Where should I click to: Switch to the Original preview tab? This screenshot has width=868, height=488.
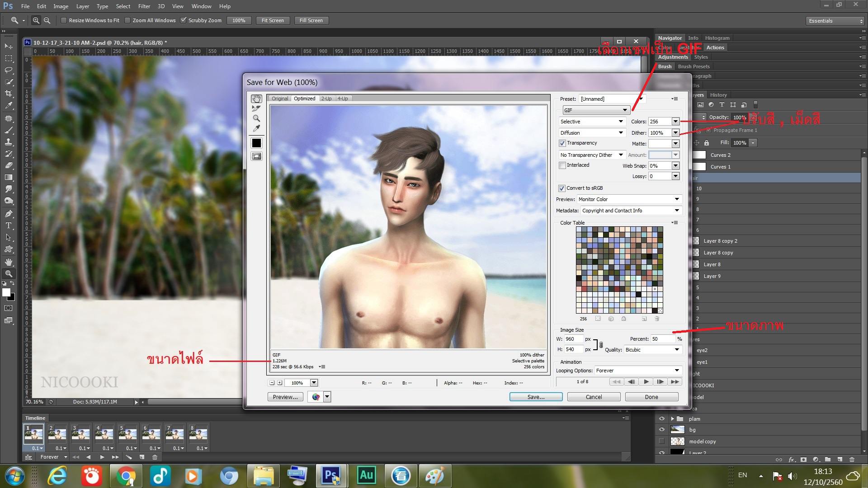[280, 99]
